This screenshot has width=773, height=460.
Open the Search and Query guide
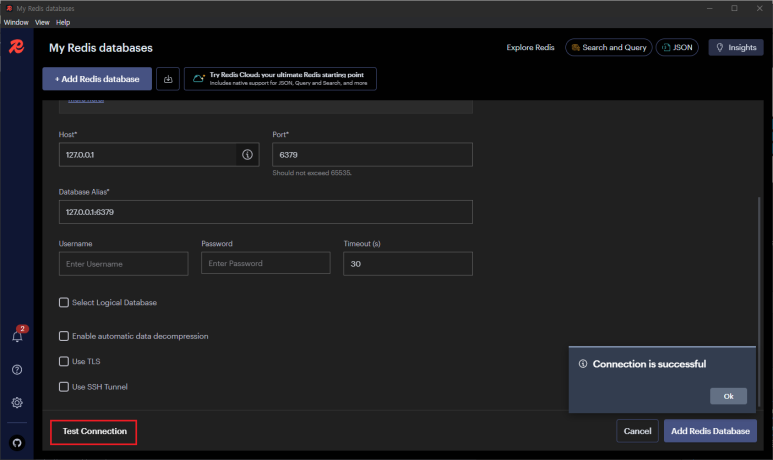609,47
